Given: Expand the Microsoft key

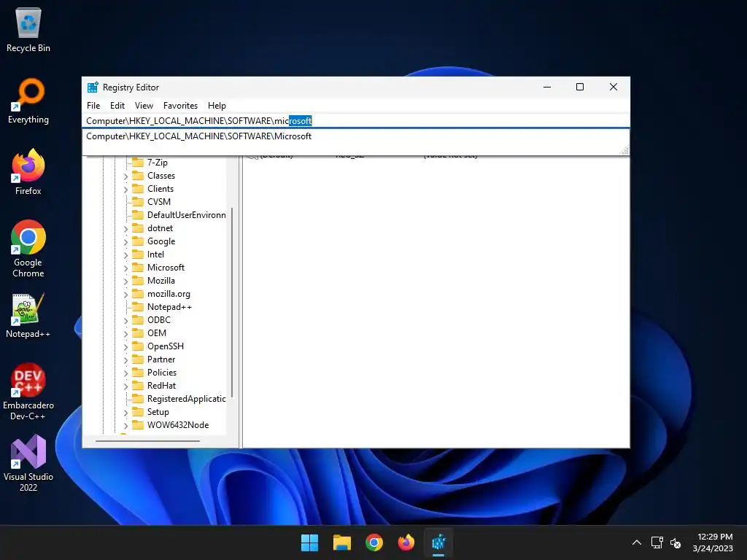Looking at the screenshot, I should tap(125, 268).
